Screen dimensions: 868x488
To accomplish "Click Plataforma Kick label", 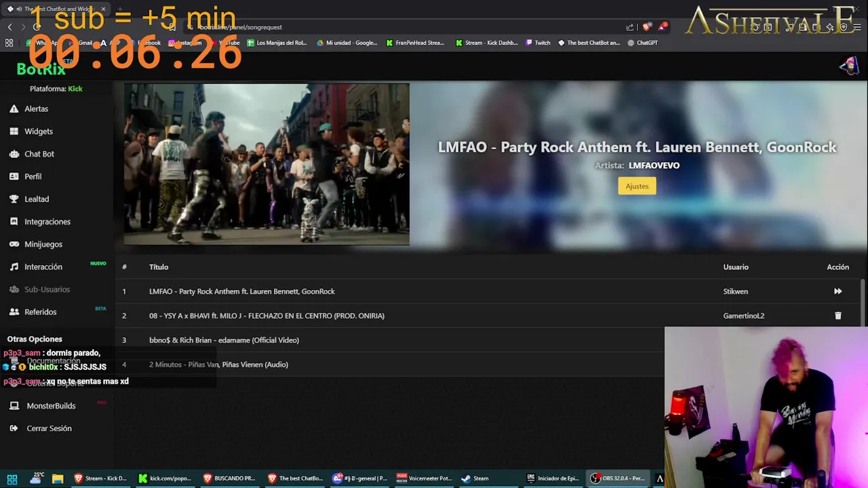I will point(56,89).
